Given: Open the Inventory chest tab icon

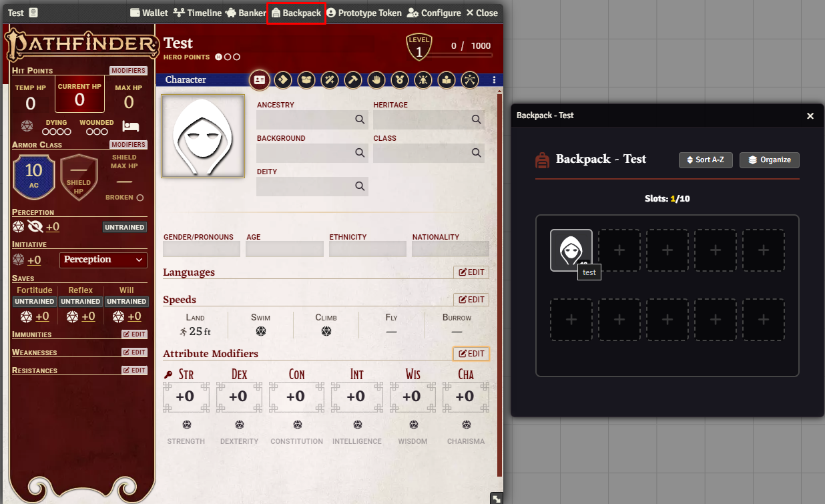Looking at the screenshot, I should (306, 80).
